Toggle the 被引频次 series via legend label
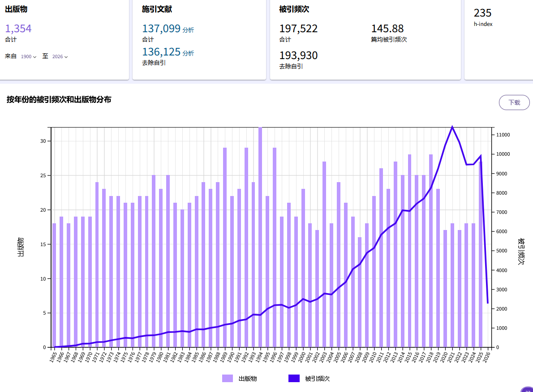This screenshot has height=392, width=533. tap(317, 379)
